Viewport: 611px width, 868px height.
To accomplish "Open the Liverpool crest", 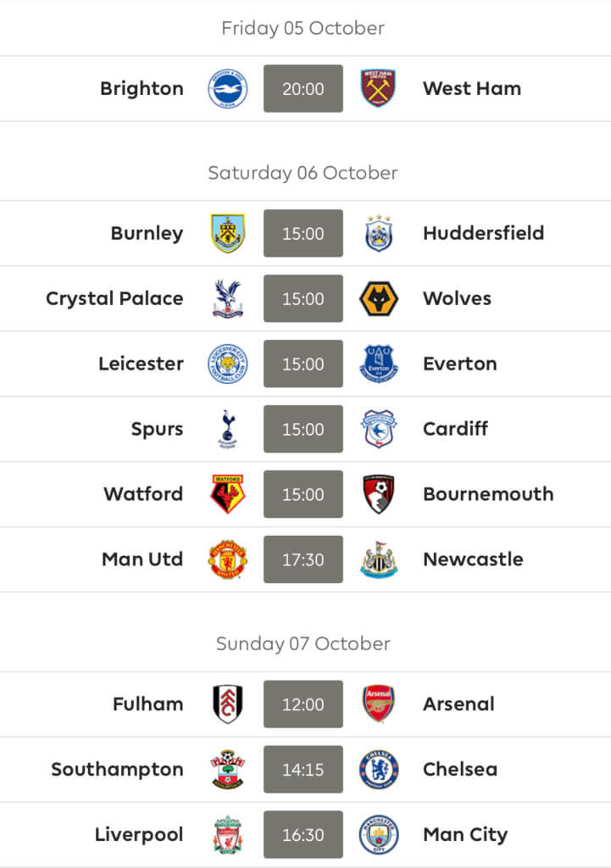I will click(x=227, y=834).
